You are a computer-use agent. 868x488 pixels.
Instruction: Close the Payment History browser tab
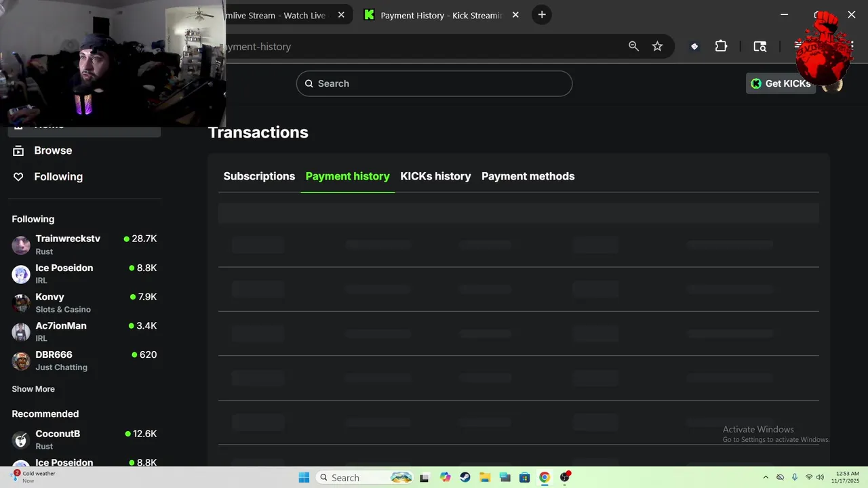[515, 15]
